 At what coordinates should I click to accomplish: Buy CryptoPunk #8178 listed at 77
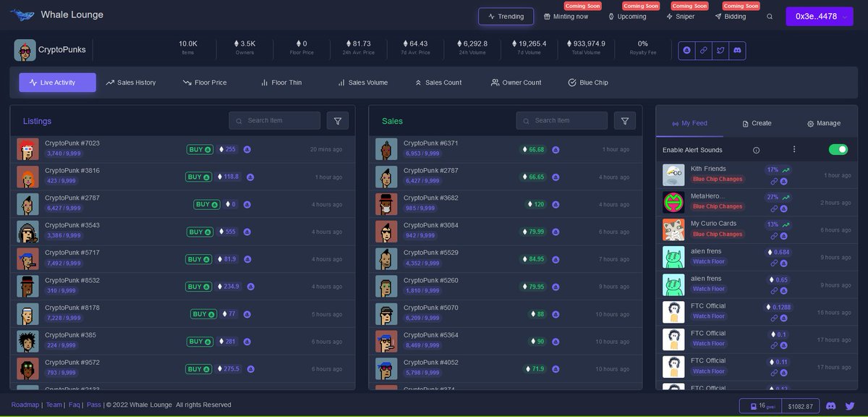click(203, 314)
